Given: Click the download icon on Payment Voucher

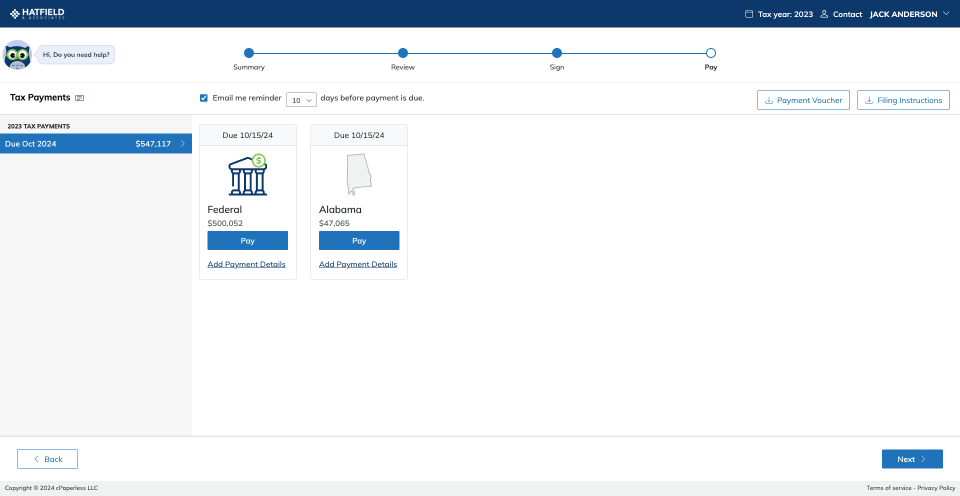Looking at the screenshot, I should (x=769, y=100).
